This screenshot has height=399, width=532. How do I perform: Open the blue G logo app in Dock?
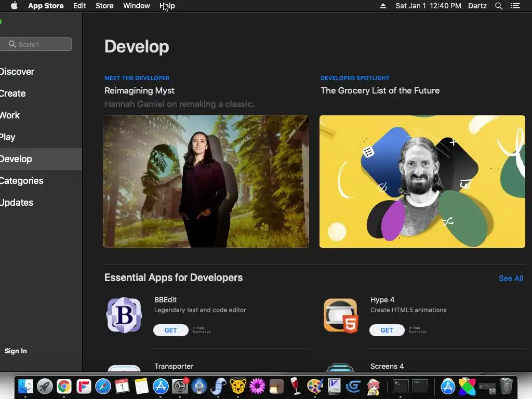coord(353,386)
